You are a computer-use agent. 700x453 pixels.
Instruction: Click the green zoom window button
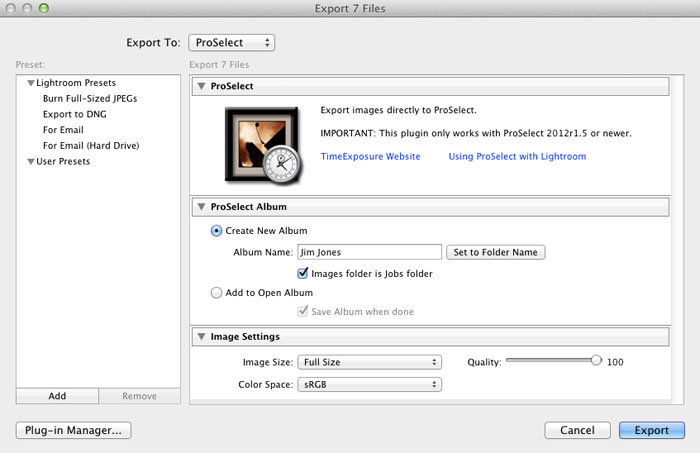pyautogui.click(x=44, y=8)
